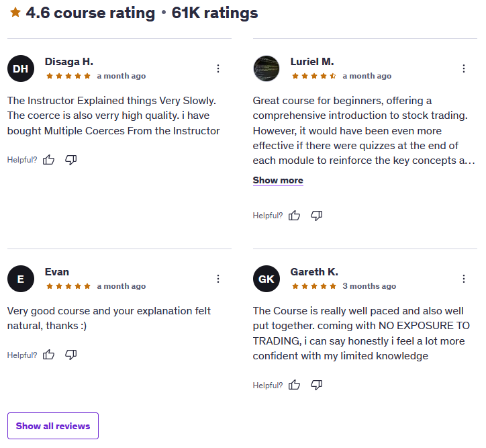Click the Show all reviews button
This screenshot has height=448, width=486.
point(53,426)
